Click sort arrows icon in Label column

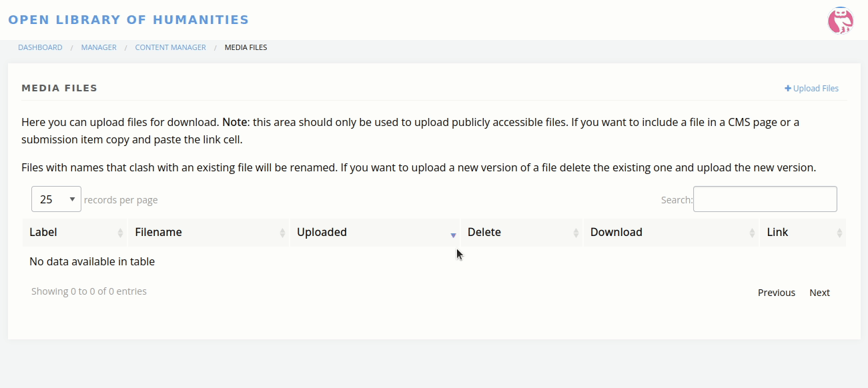coord(120,233)
